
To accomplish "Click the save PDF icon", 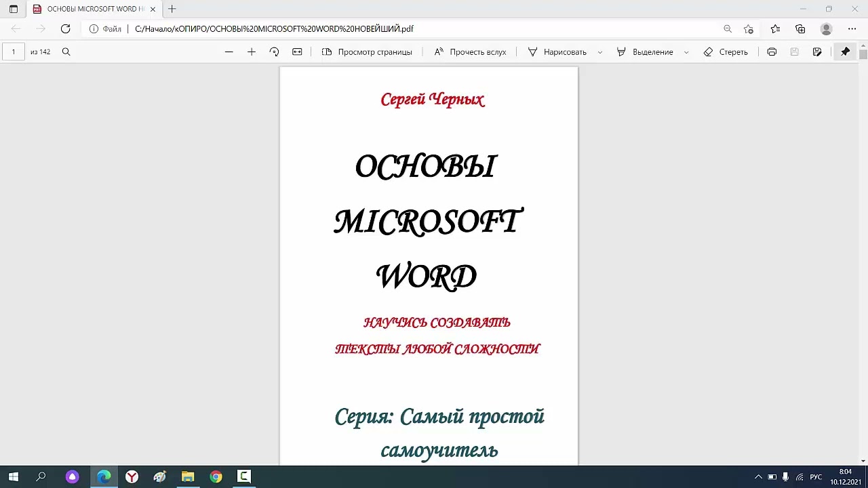I will [x=795, y=52].
